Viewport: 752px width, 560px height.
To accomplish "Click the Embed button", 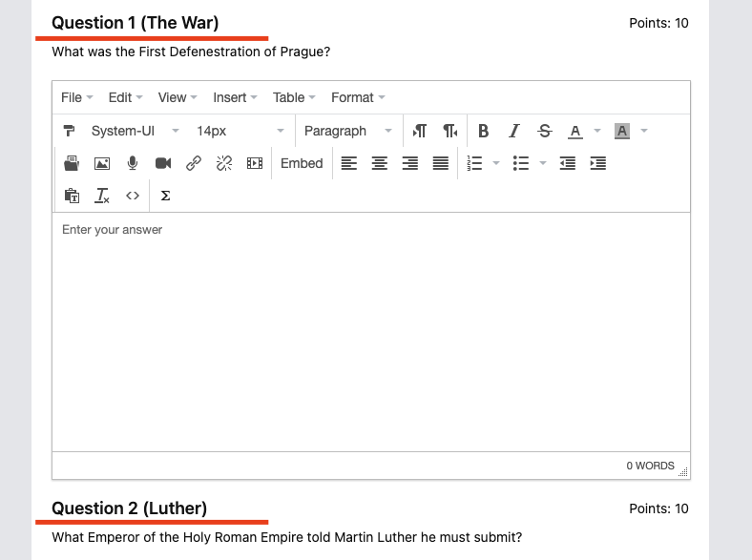I will pos(302,163).
